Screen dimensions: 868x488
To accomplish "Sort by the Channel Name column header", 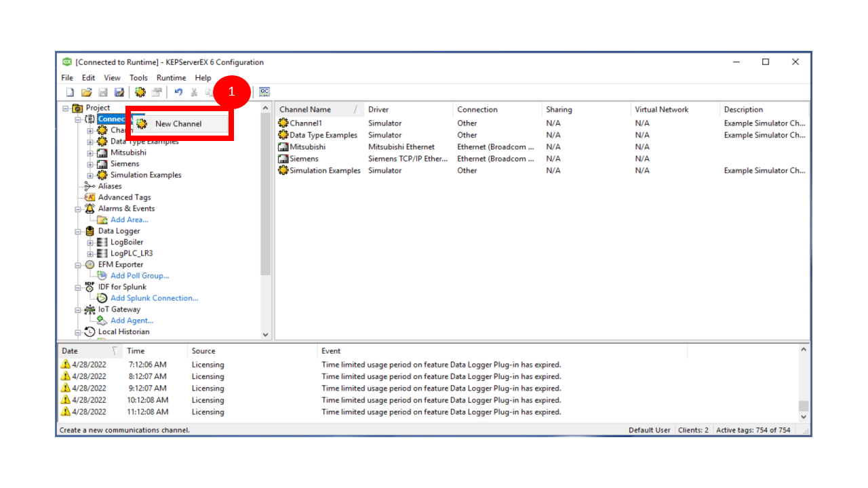I will [319, 109].
